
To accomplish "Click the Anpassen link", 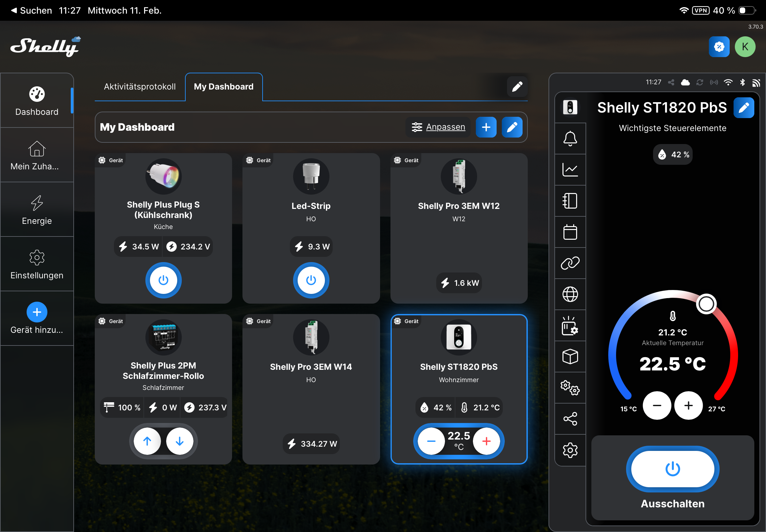I will (x=445, y=127).
